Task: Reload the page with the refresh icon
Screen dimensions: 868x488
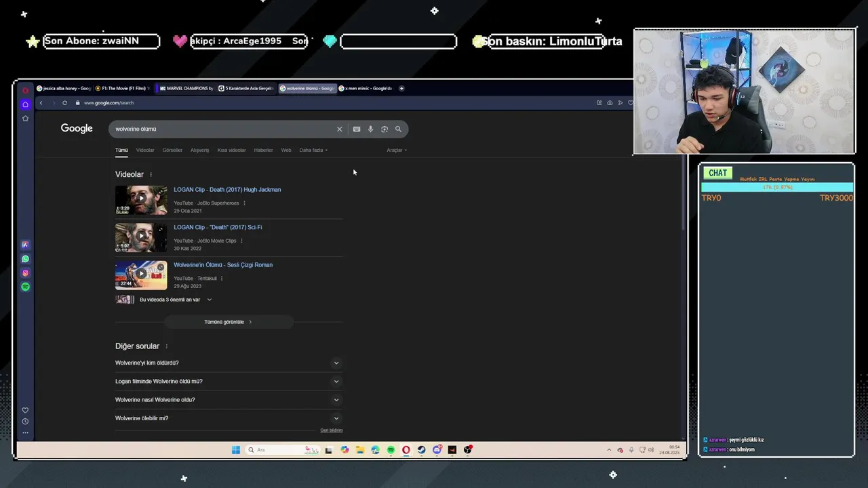Action: (64, 103)
